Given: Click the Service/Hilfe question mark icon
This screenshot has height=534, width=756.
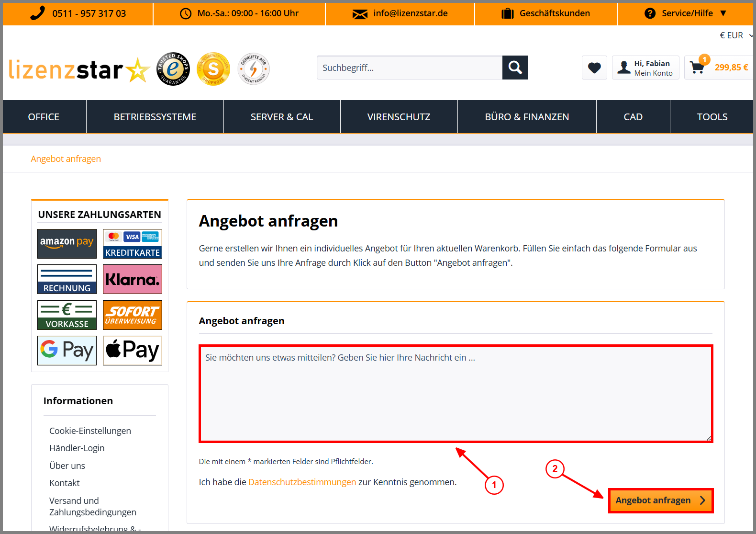Looking at the screenshot, I should point(650,13).
